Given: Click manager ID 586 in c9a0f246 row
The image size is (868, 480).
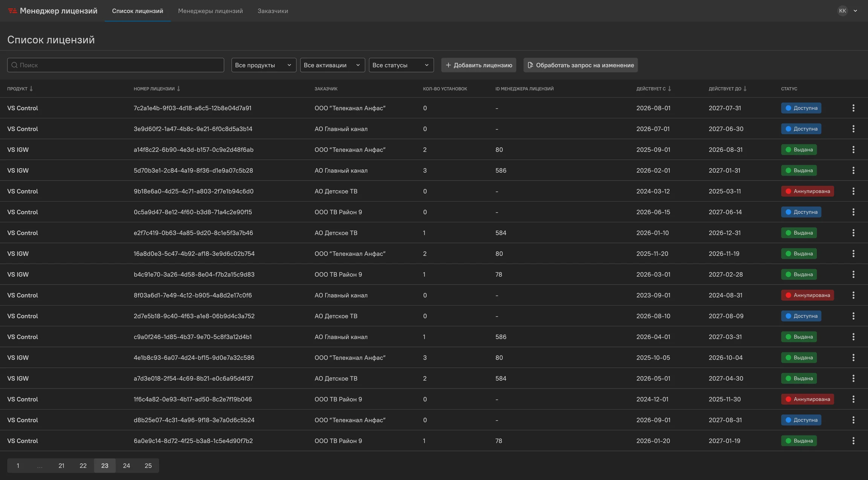Looking at the screenshot, I should point(501,337).
